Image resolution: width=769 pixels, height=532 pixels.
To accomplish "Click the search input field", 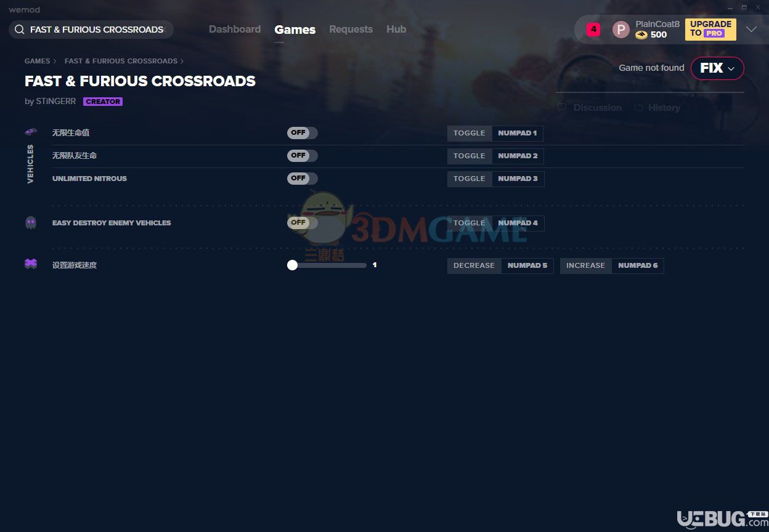I will point(91,30).
